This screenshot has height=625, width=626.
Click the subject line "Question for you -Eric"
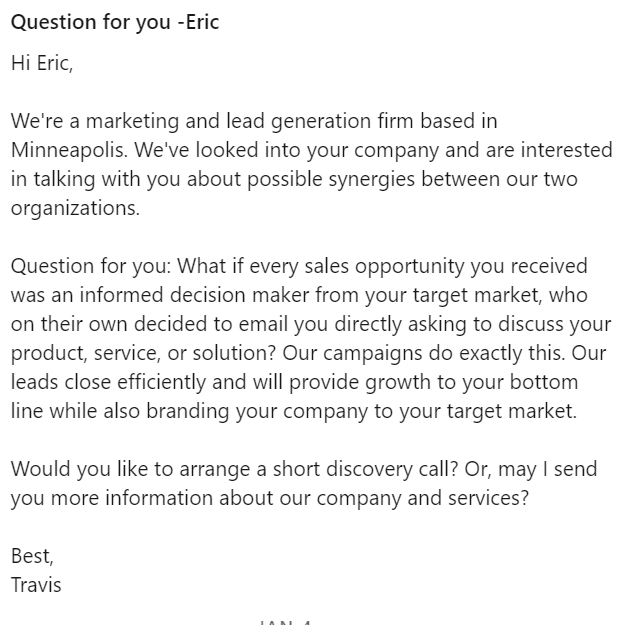(x=115, y=22)
